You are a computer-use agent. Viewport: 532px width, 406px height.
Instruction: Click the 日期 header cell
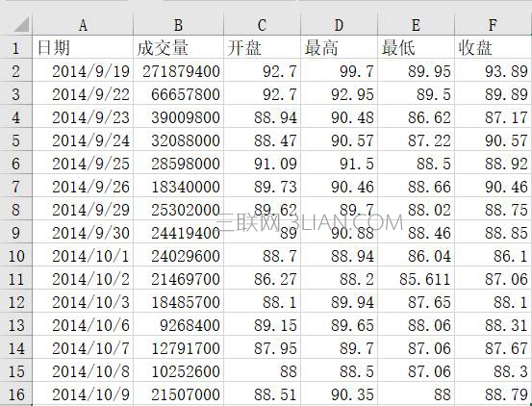click(x=83, y=47)
